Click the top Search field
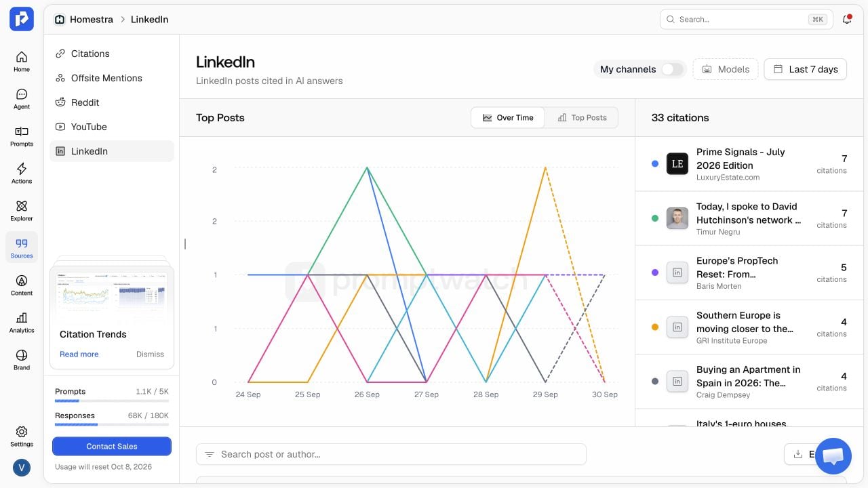 (746, 19)
